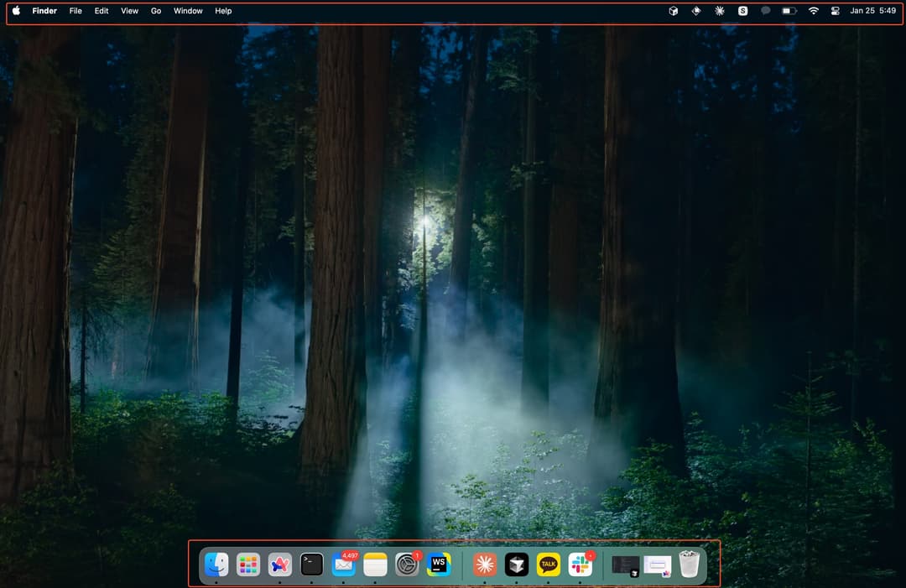Show battery status in menu bar

(x=789, y=11)
